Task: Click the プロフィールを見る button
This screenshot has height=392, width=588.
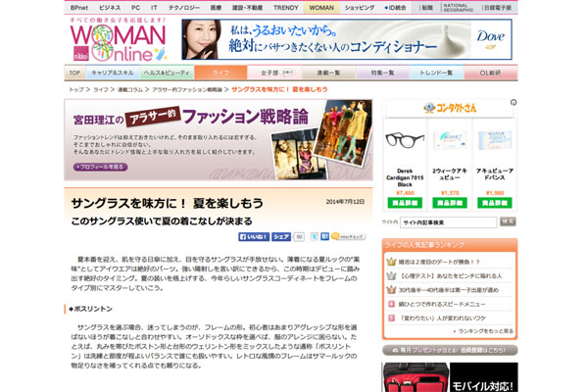Action: (x=101, y=167)
